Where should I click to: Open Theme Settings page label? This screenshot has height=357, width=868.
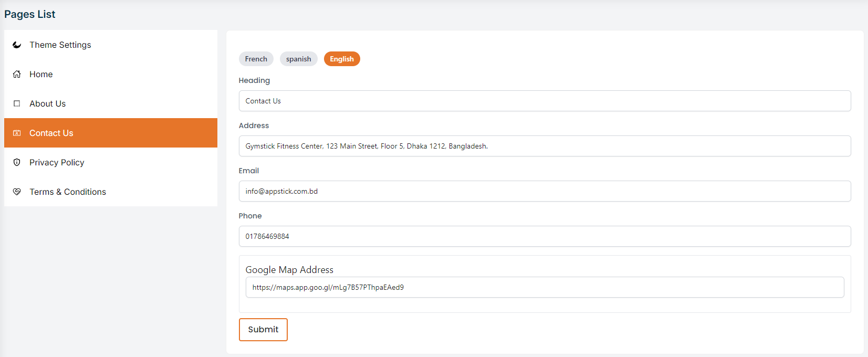pos(60,45)
